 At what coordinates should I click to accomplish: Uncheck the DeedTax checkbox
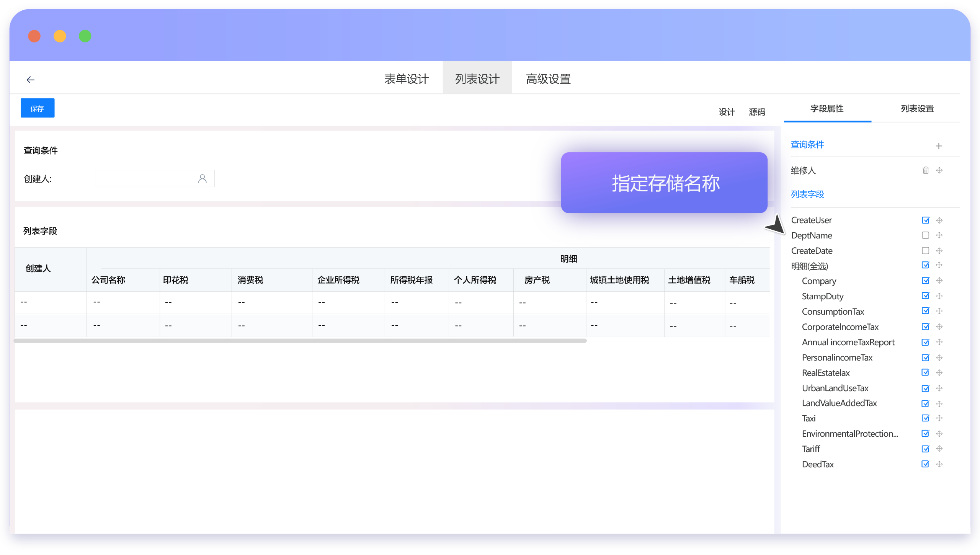(x=925, y=464)
